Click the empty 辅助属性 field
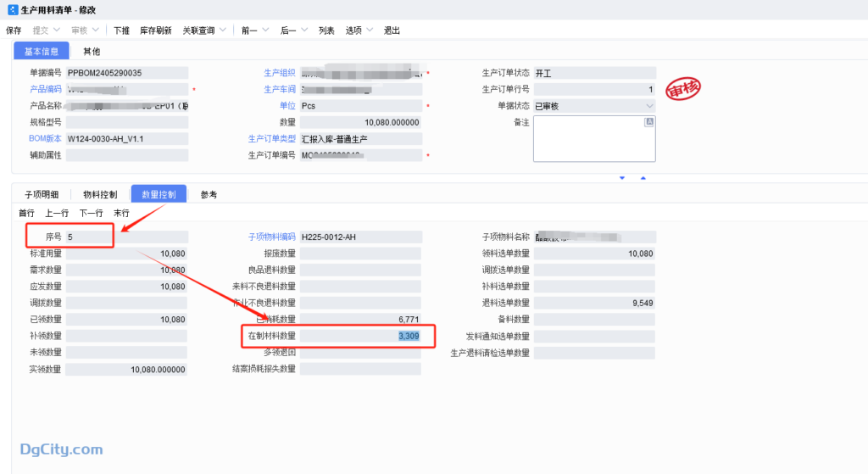 coord(127,155)
